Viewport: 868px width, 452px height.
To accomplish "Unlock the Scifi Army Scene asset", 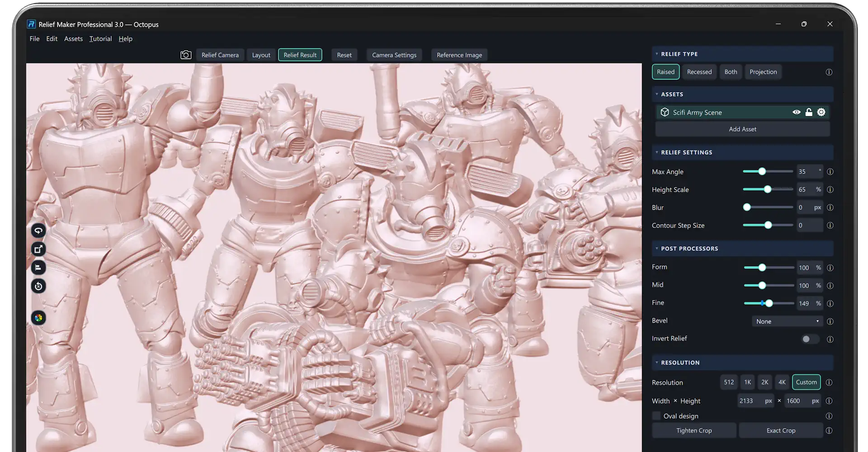I will click(x=809, y=112).
